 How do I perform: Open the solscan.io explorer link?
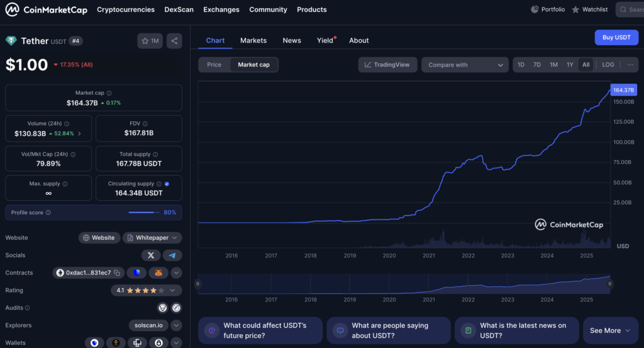[x=148, y=325]
